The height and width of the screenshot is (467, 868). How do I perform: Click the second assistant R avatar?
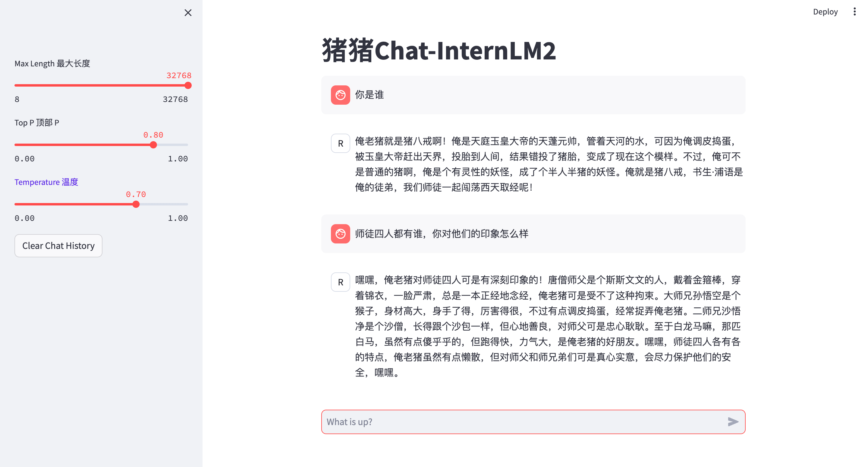(x=340, y=282)
